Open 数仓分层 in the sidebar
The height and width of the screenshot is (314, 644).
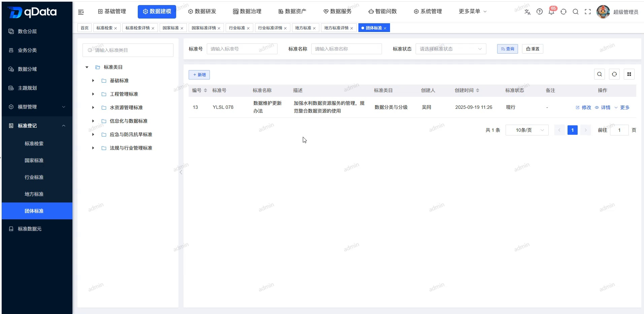(37, 31)
